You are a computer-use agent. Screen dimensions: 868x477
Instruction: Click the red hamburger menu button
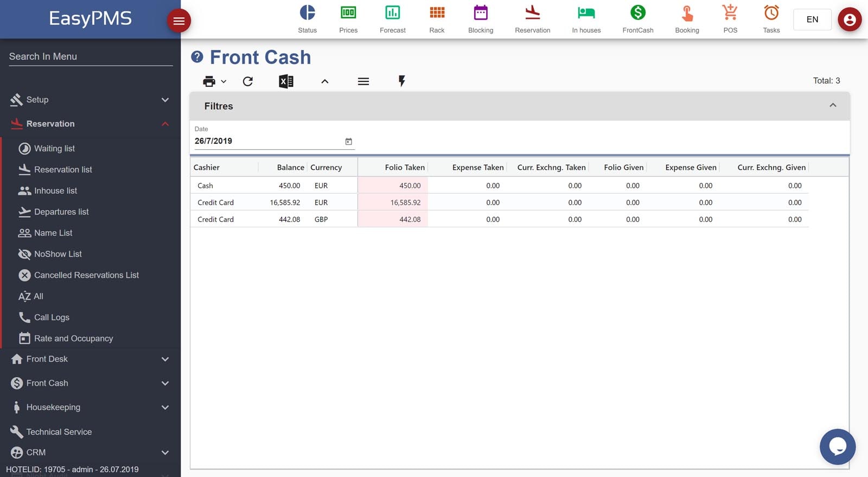tap(178, 21)
